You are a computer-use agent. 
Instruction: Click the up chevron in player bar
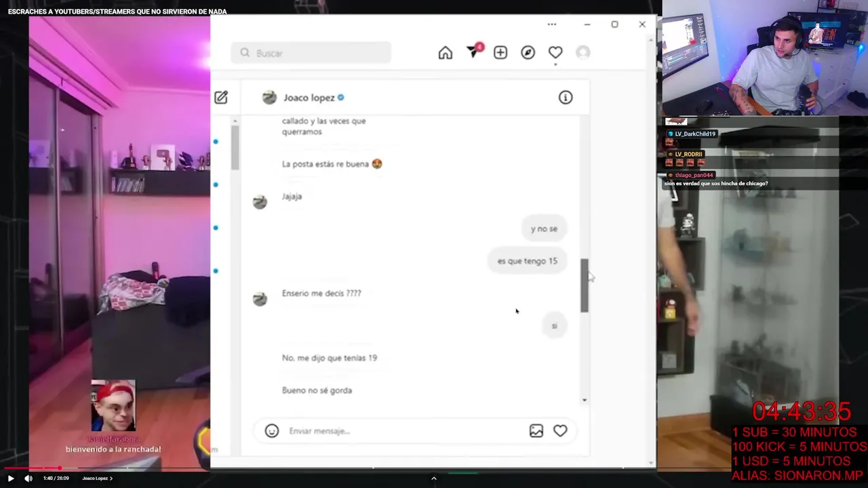(x=434, y=479)
